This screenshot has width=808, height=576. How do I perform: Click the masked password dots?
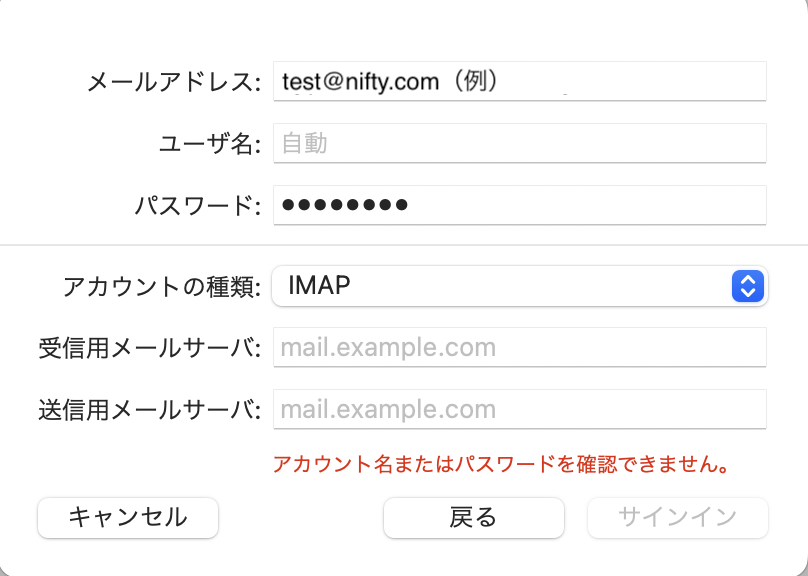pos(345,205)
